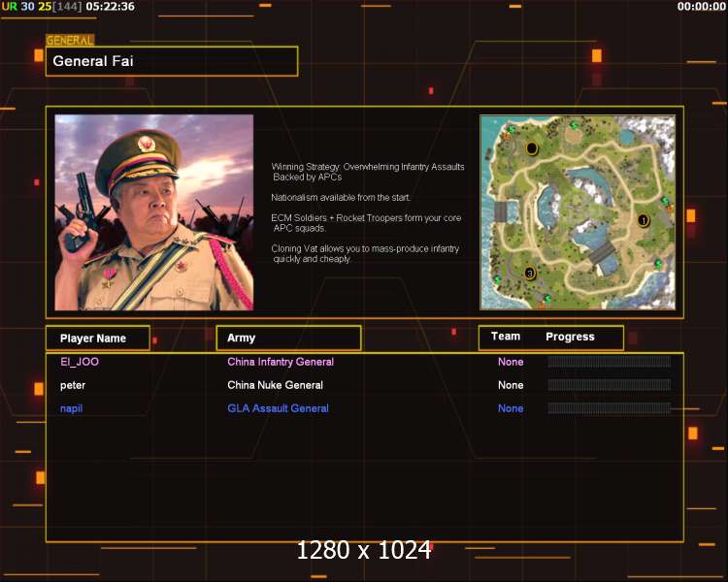Click the General Fai portrait image
728x582 pixels.
154,212
